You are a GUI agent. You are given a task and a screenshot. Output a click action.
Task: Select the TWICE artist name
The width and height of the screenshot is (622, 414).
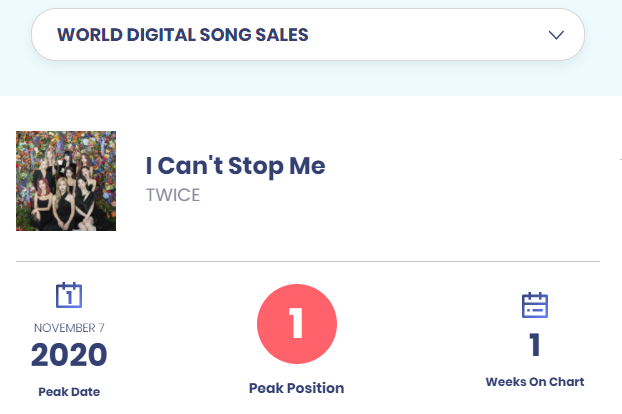173,195
